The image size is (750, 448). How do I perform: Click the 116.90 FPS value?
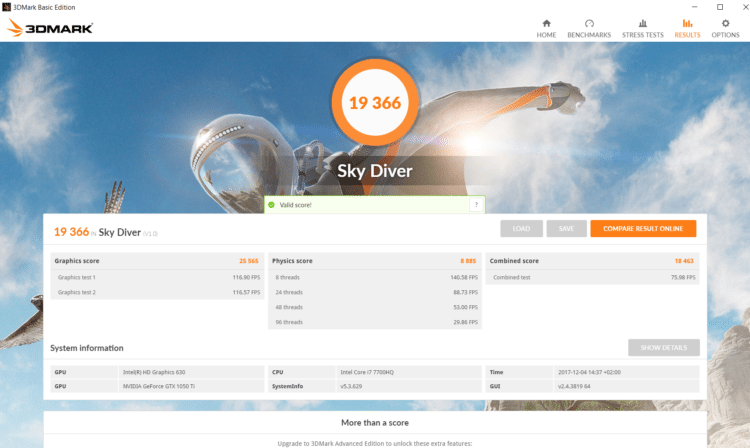[246, 277]
